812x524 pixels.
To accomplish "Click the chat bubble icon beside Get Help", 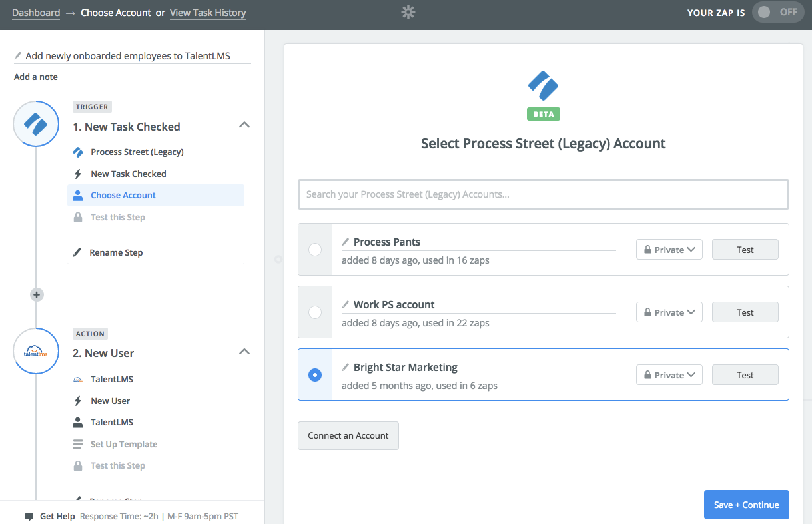I will click(x=29, y=517).
